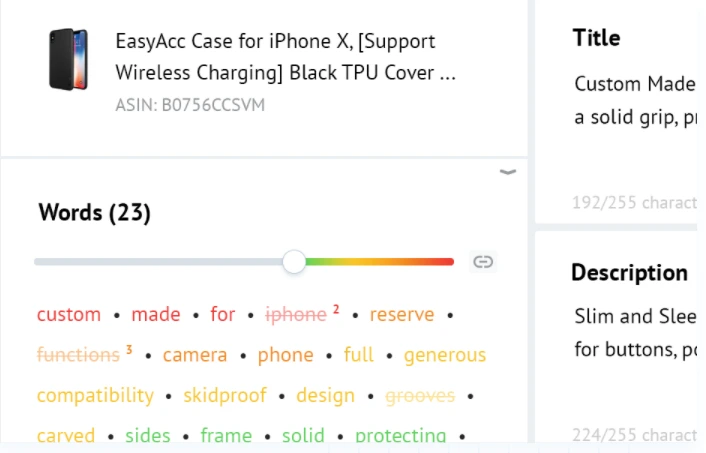706x453 pixels.
Task: Select the word 'skidproof'
Action: click(225, 395)
